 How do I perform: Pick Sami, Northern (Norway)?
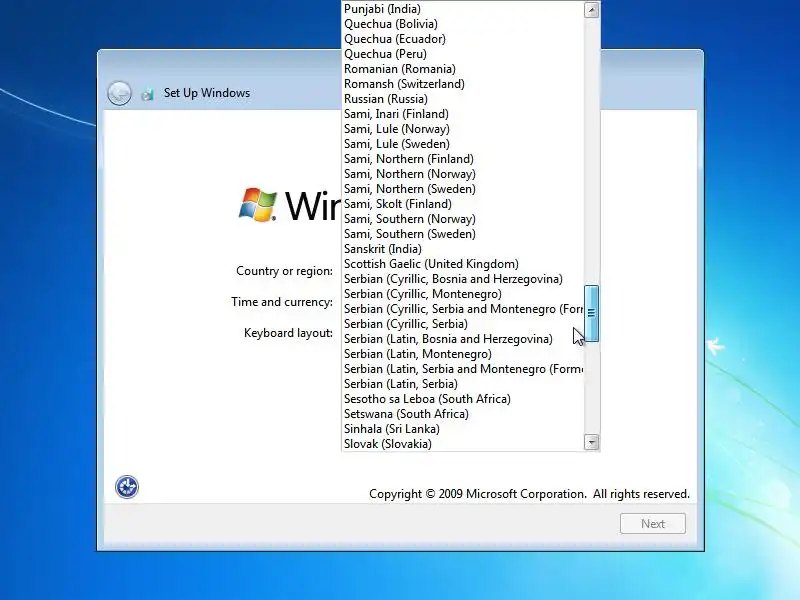[x=463, y=174]
